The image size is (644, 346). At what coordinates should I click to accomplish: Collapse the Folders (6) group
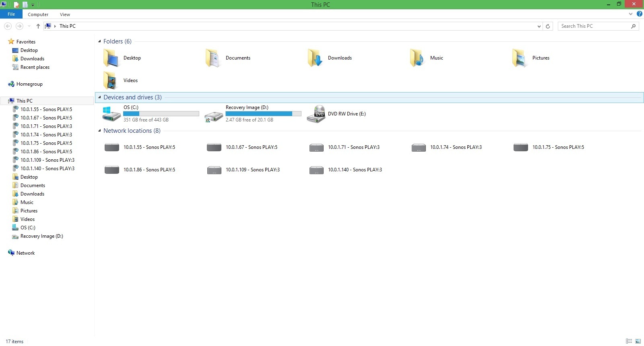tap(100, 41)
